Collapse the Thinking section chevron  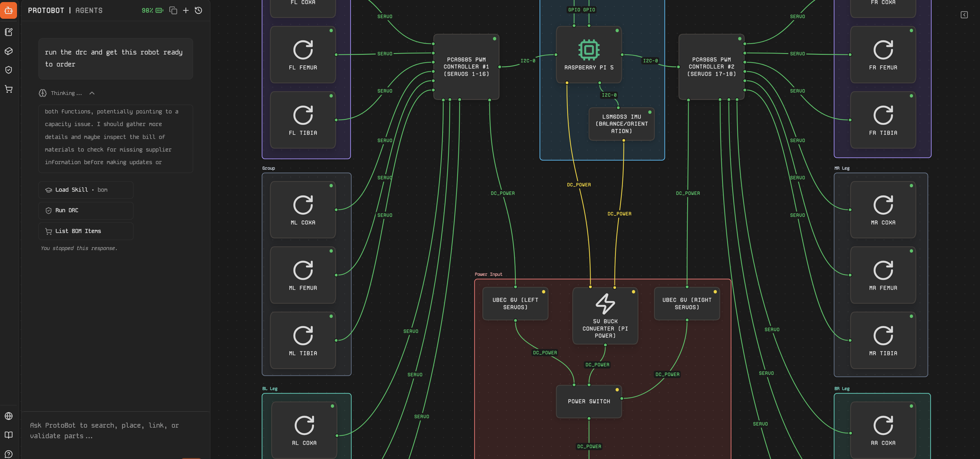coord(92,93)
